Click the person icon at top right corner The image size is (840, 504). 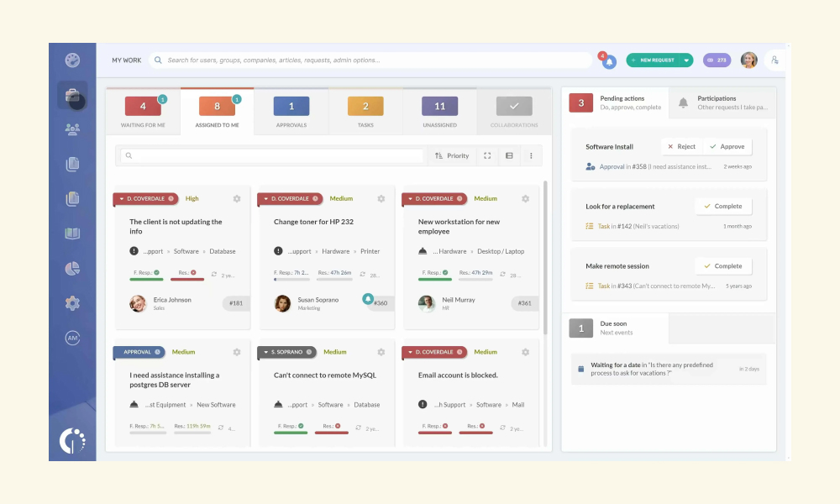[774, 60]
